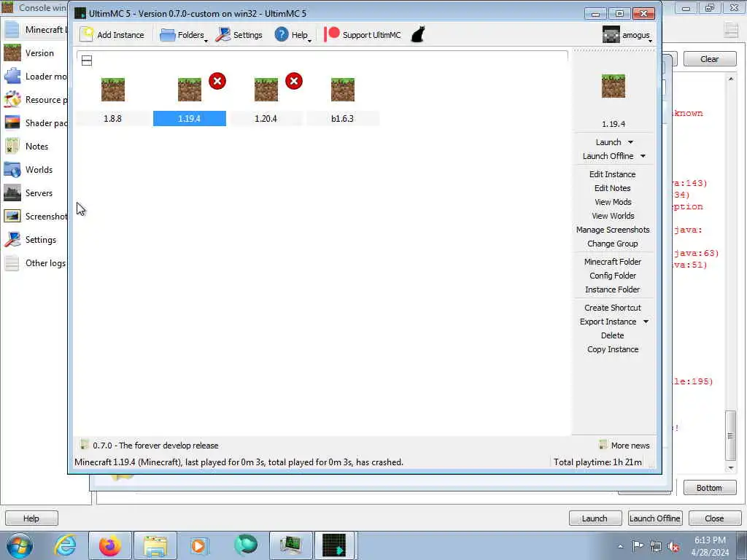Click Copy Instance
This screenshot has height=560, width=747.
pos(613,349)
